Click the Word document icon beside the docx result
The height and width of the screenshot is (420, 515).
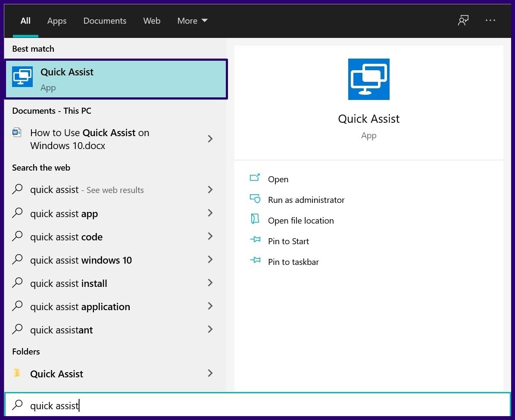[x=16, y=133]
